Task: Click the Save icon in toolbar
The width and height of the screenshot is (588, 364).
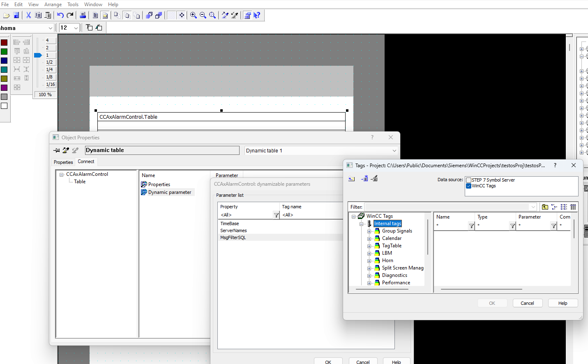Action: pyautogui.click(x=16, y=15)
